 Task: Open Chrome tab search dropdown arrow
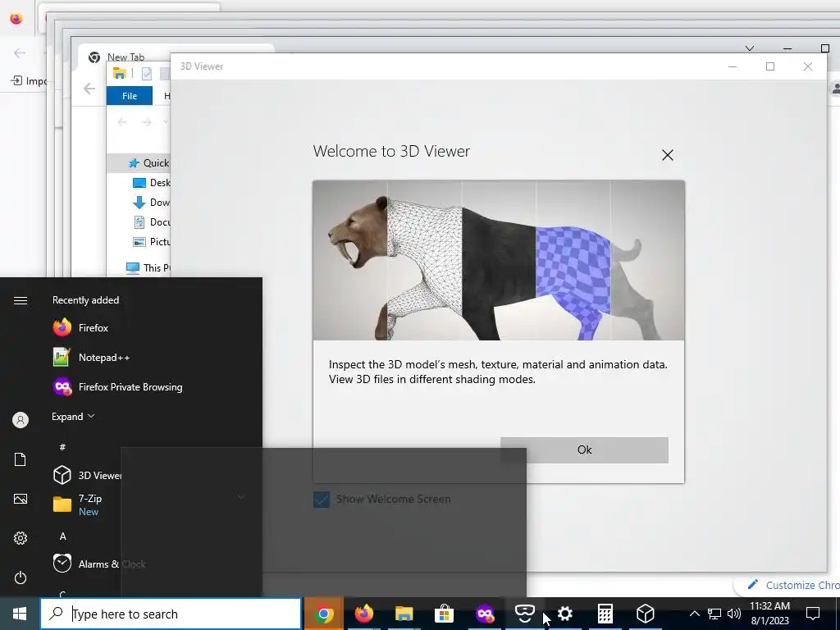pyautogui.click(x=750, y=48)
